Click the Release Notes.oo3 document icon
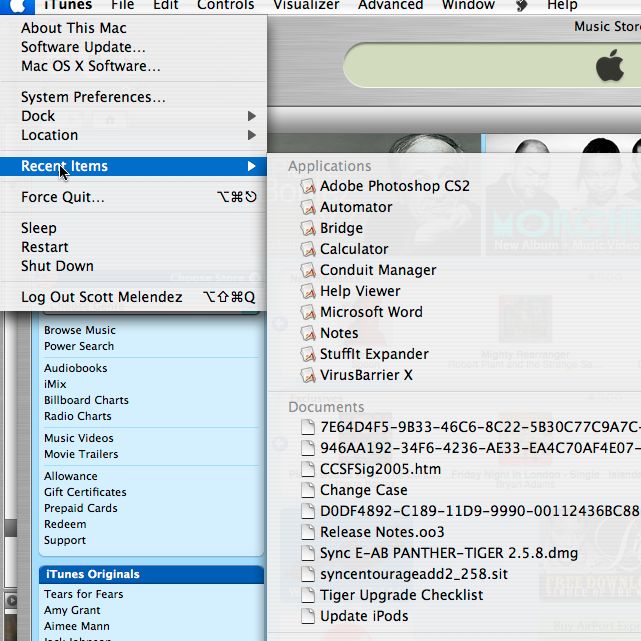 tap(308, 532)
